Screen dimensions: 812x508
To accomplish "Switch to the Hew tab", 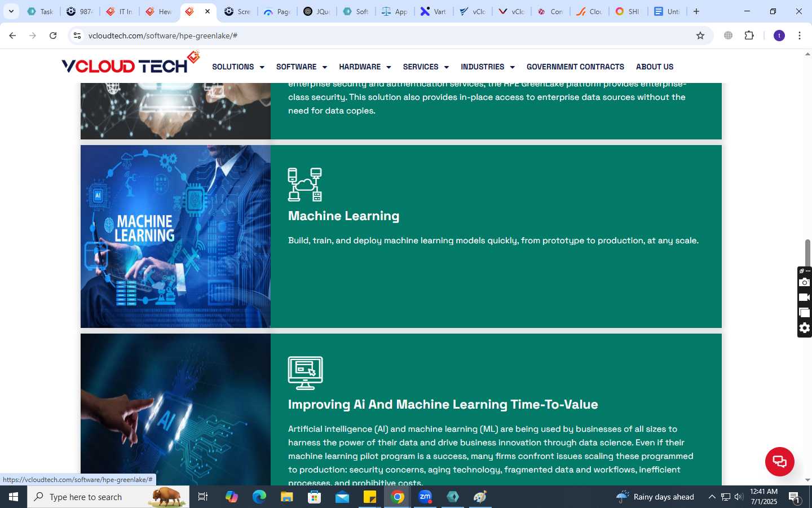I will (x=158, y=11).
